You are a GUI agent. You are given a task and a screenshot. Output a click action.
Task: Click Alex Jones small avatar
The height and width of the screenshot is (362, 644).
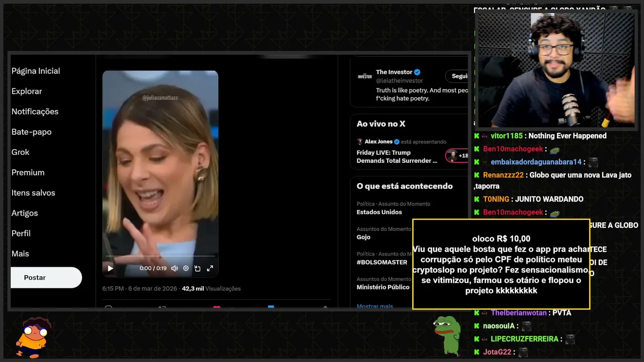tap(360, 142)
